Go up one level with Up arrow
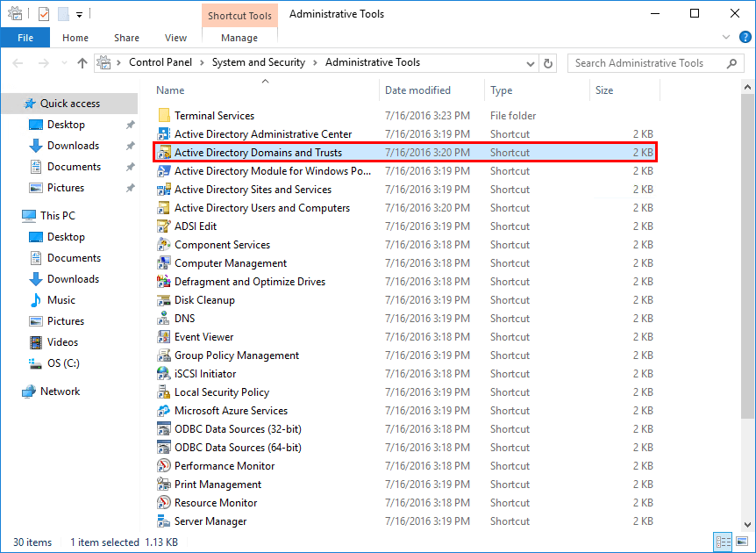 82,63
